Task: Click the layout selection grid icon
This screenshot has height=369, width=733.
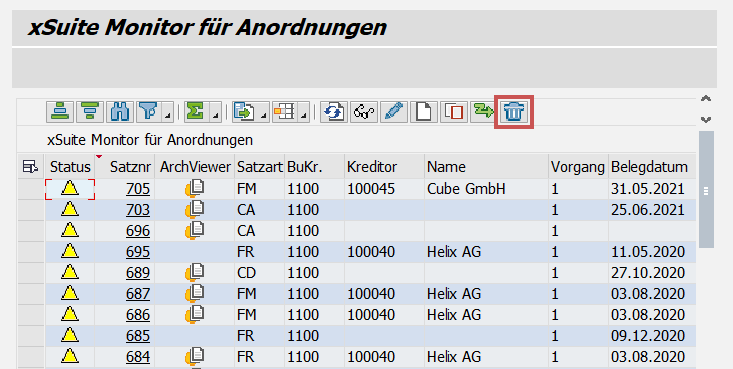Action: point(284,112)
